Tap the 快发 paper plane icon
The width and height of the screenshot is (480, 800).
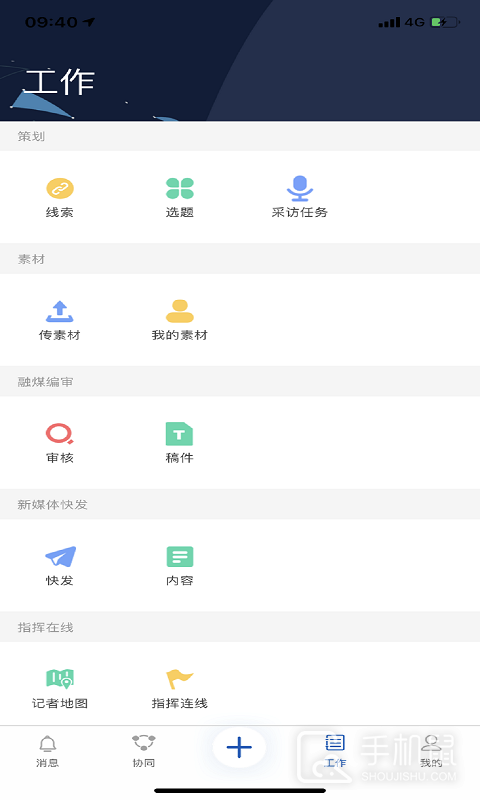pos(60,557)
